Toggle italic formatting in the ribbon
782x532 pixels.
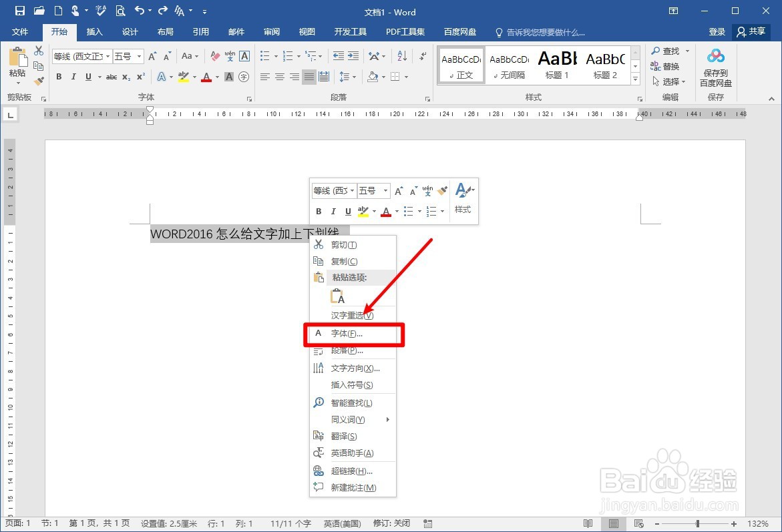click(x=73, y=77)
